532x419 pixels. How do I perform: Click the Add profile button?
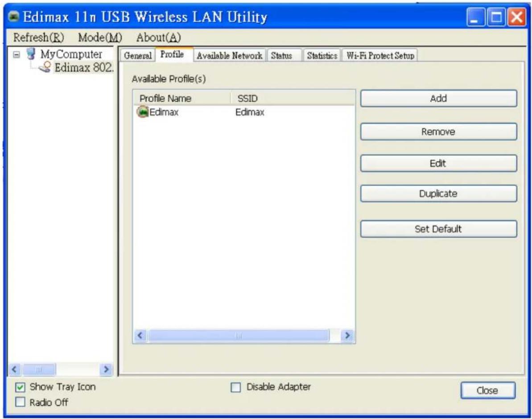438,98
